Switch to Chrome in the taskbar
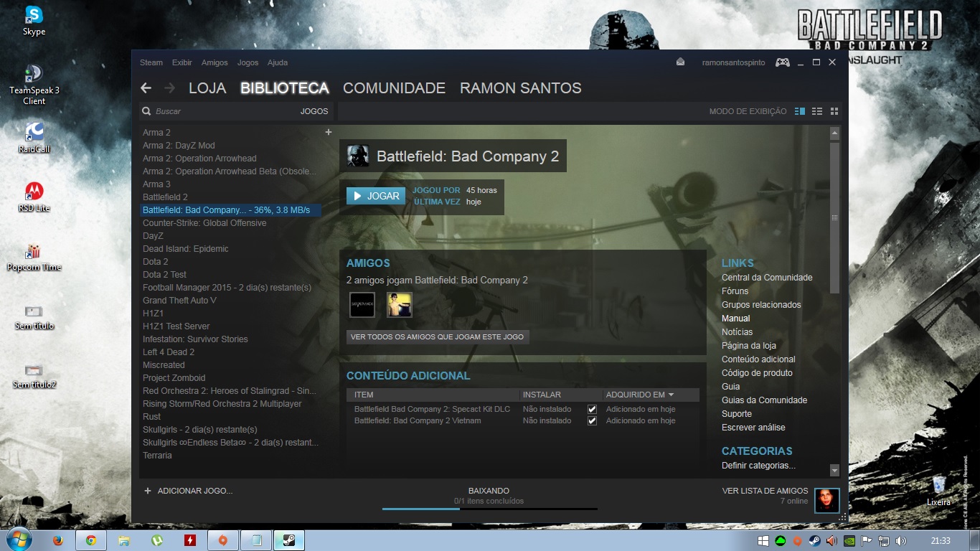The height and width of the screenshot is (551, 980). pyautogui.click(x=91, y=540)
